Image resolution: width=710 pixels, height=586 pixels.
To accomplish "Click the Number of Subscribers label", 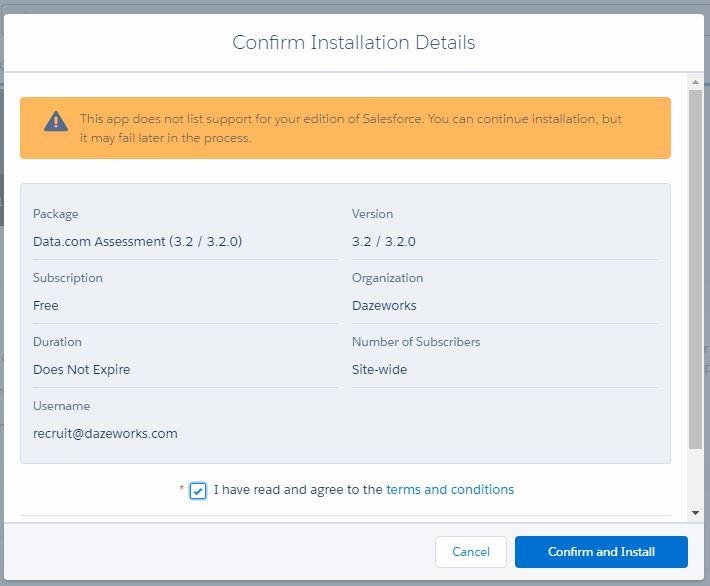I will tap(416, 342).
